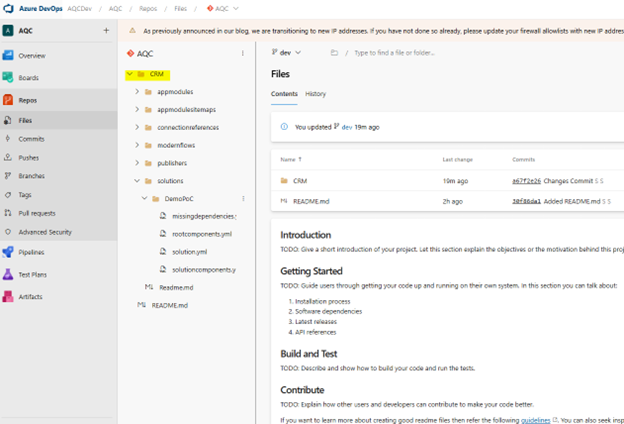The height and width of the screenshot is (424, 624).
Task: Click the CRM folder icon in file list
Action: click(284, 181)
